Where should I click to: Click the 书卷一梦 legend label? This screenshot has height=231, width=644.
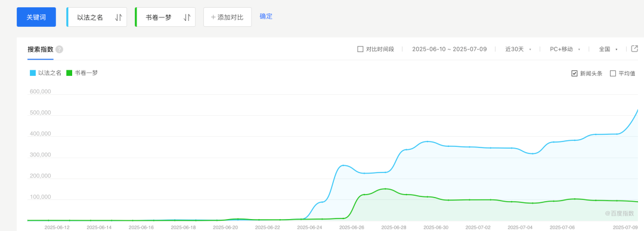[x=86, y=73]
